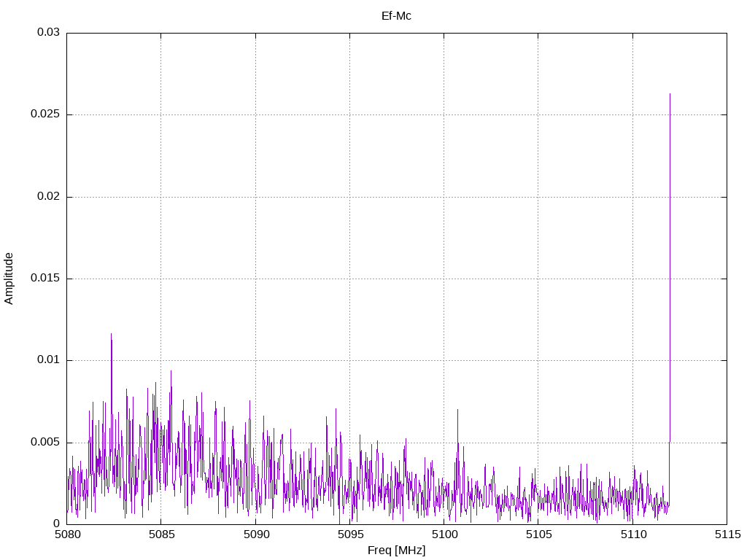Click the 5090 x-axis tick label

(256, 534)
